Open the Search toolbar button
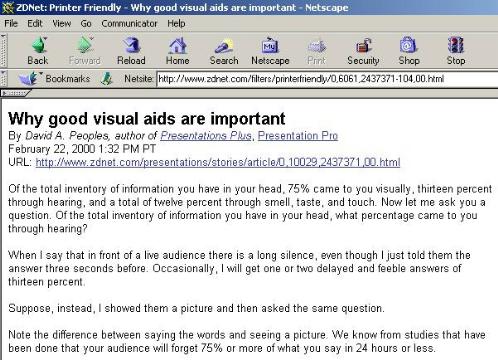The image size is (498, 360). 224,51
